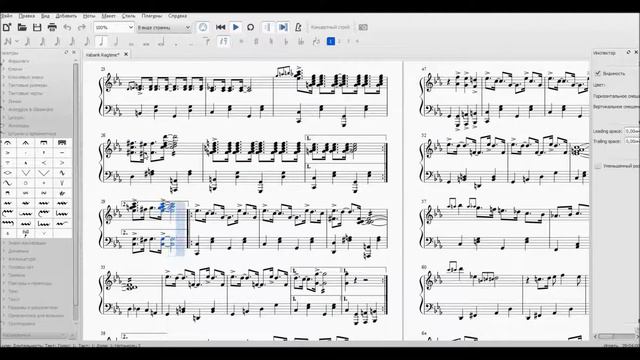Undock the Inspector panel
The height and width of the screenshot is (360, 640).
pos(629,53)
